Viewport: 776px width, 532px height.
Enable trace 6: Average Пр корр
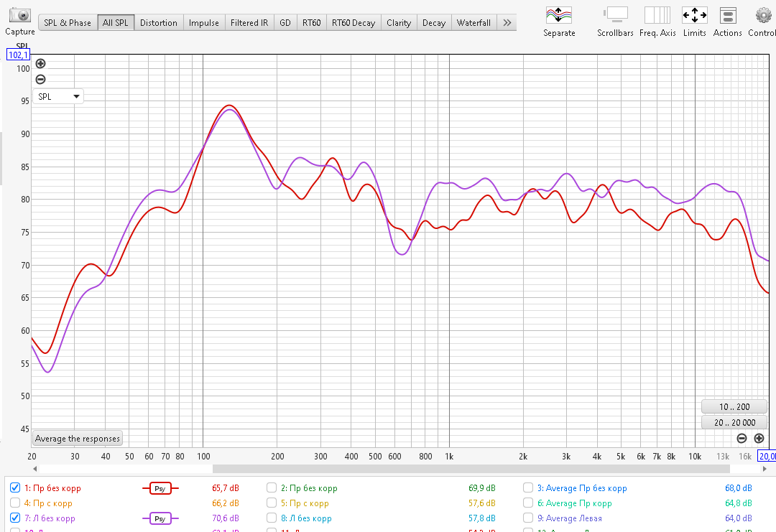528,503
